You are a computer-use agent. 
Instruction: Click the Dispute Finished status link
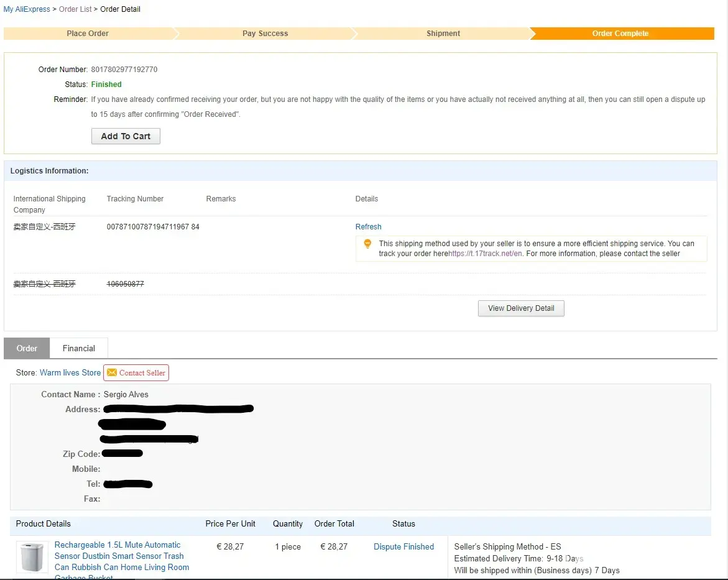(403, 547)
